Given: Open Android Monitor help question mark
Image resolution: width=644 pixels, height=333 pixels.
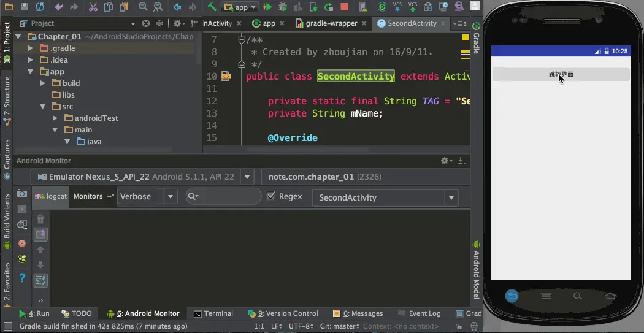Looking at the screenshot, I should [x=22, y=278].
